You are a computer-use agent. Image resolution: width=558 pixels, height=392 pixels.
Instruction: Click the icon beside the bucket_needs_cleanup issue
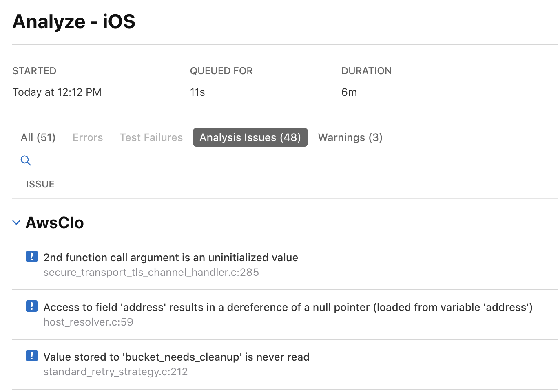[x=32, y=356]
